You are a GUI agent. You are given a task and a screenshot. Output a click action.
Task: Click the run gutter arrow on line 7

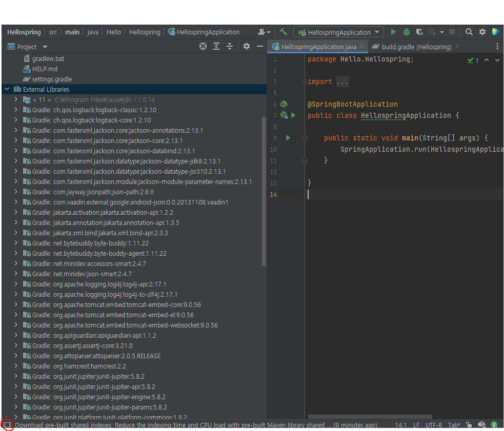[x=293, y=115]
